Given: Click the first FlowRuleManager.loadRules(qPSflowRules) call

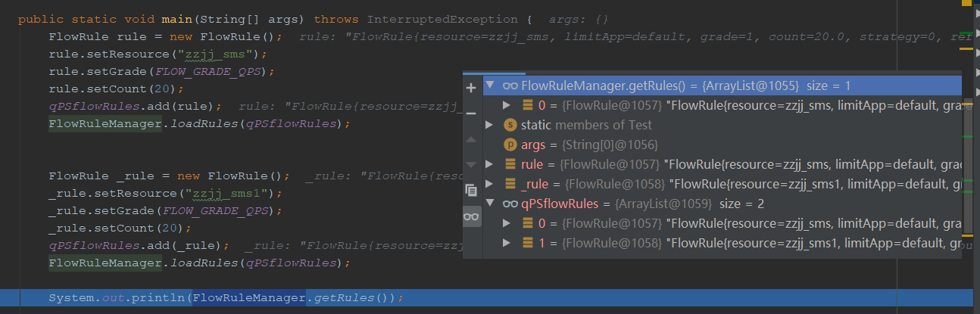Looking at the screenshot, I should 199,123.
